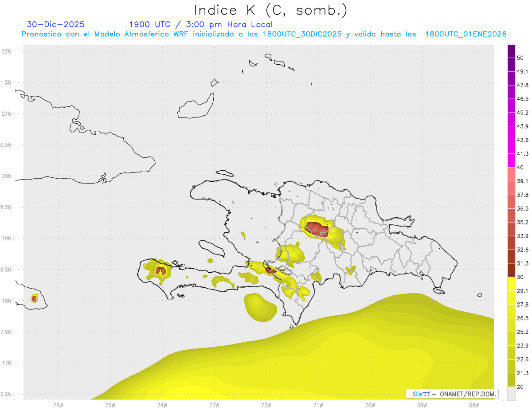Click the "19N" latitude axis label

(x=8, y=239)
